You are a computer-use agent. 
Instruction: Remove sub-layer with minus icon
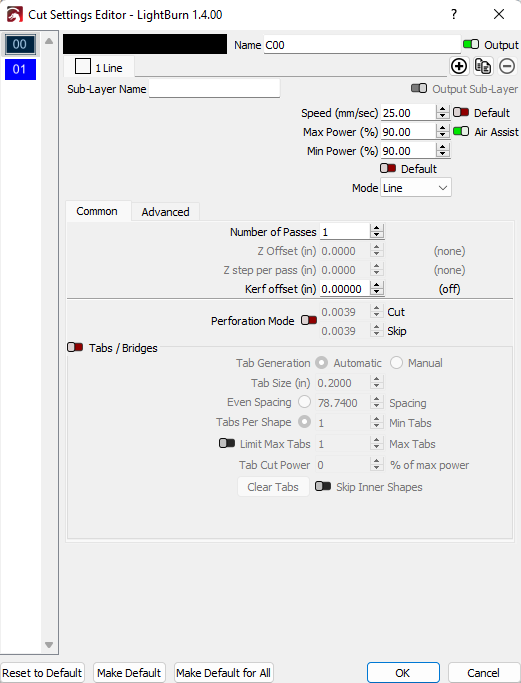(507, 67)
